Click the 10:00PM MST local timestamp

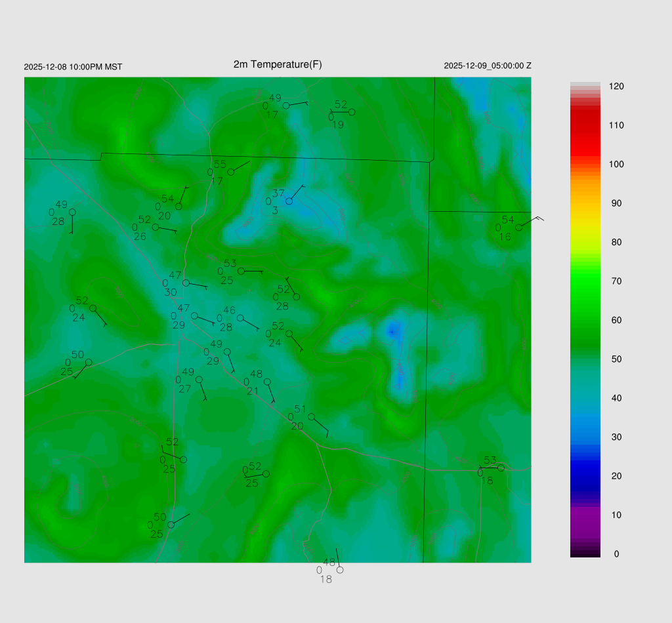[x=73, y=67]
